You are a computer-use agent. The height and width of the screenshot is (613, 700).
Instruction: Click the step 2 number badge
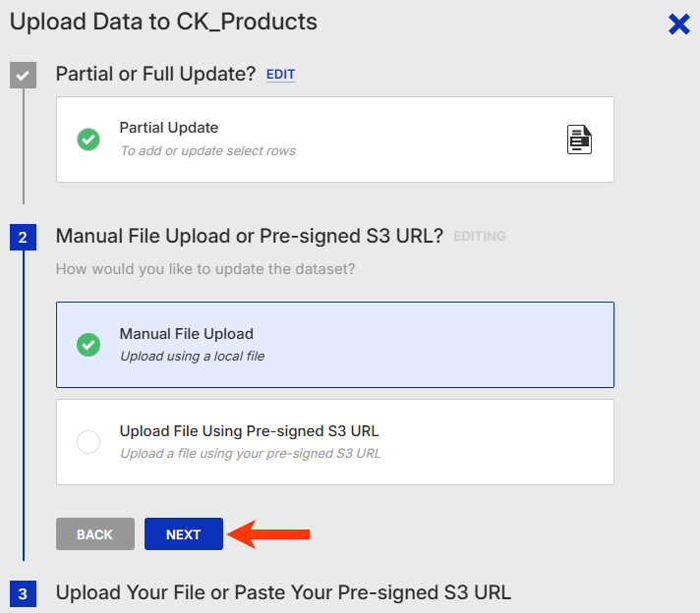(24, 237)
